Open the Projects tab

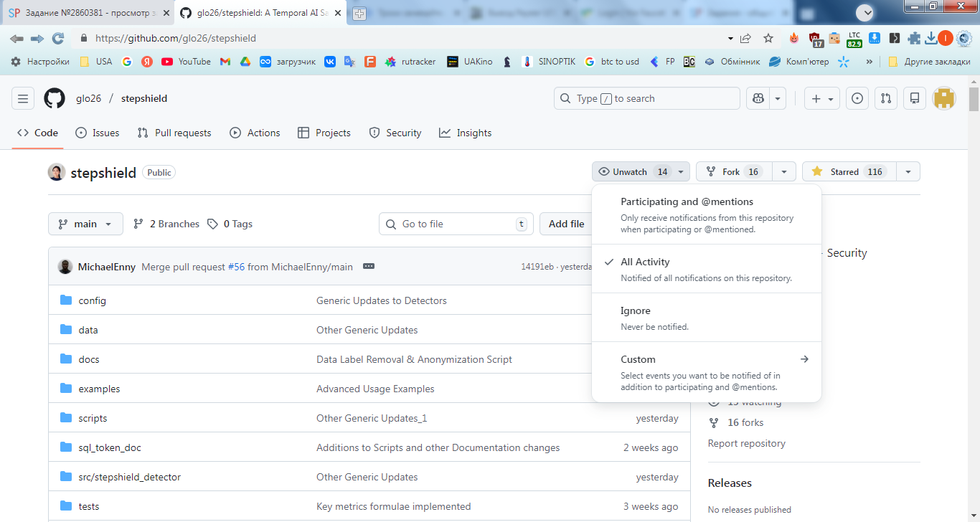[x=324, y=133]
